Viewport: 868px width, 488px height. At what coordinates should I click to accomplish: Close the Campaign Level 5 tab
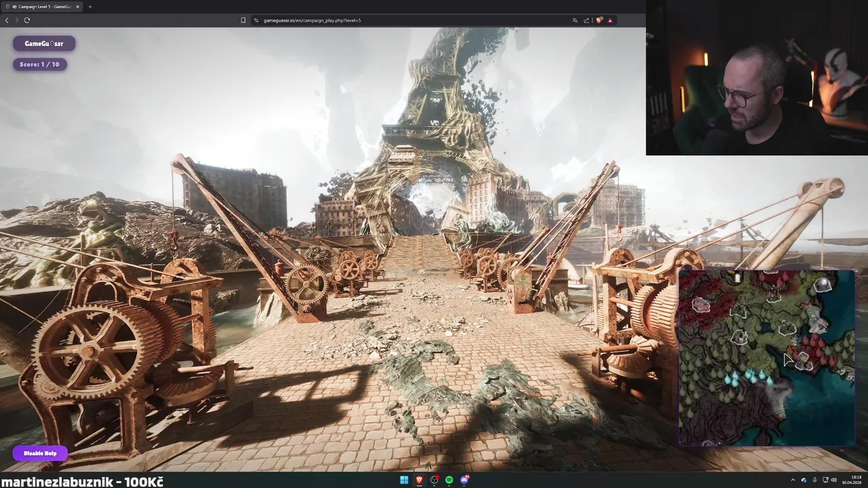click(x=77, y=7)
